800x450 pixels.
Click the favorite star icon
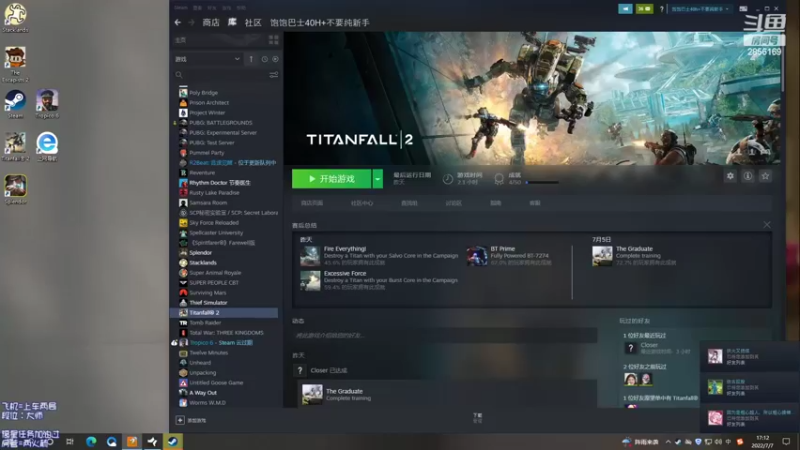point(765,176)
